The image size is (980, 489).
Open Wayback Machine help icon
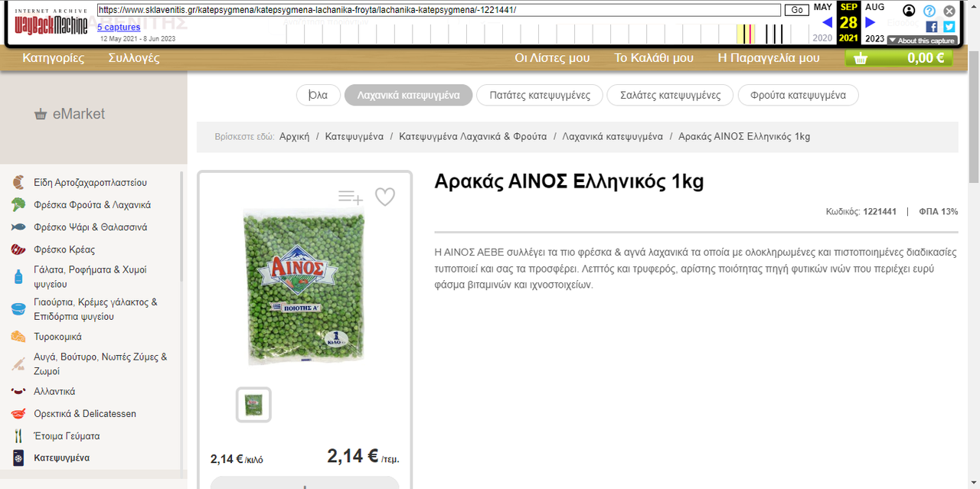pos(929,11)
